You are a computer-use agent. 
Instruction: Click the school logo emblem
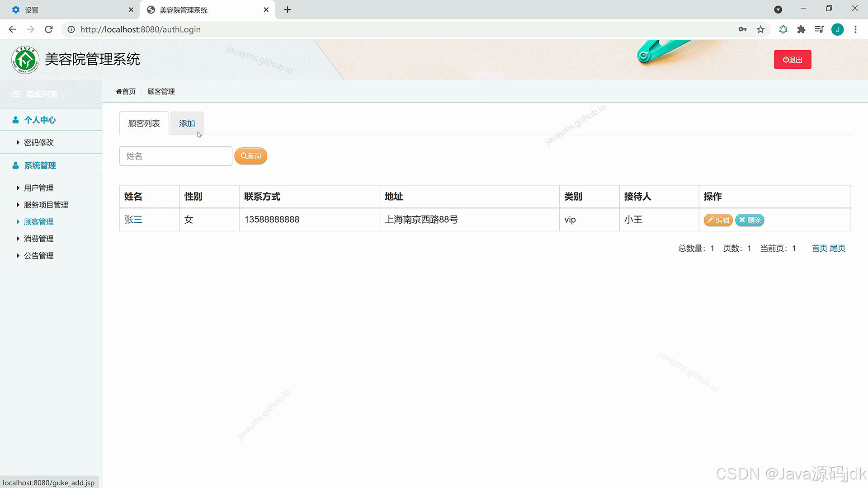pos(25,60)
